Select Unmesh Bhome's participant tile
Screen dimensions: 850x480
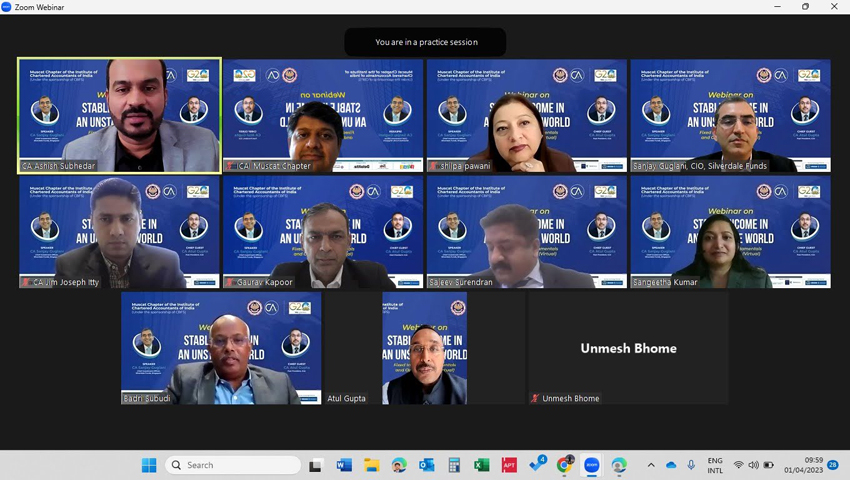628,348
